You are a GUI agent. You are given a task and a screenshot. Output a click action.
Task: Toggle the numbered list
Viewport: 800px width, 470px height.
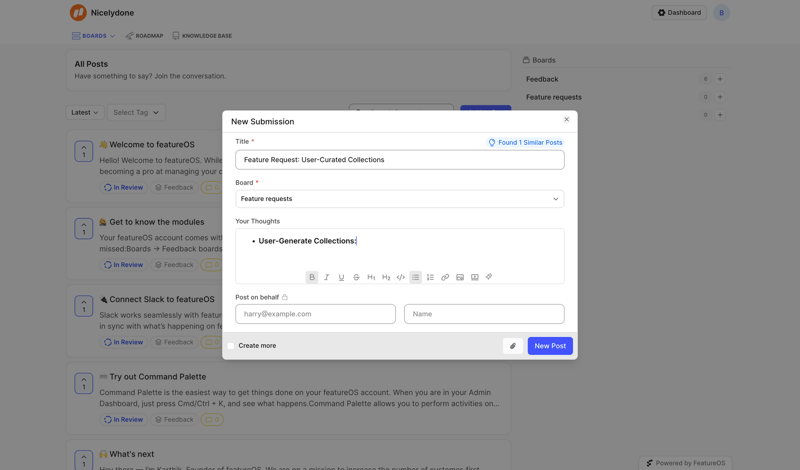tap(430, 277)
